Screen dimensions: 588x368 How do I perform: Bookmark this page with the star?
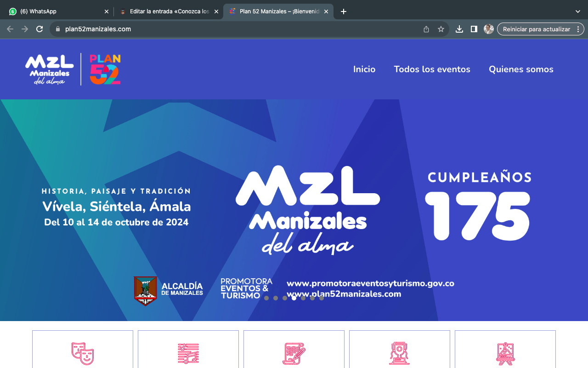441,29
